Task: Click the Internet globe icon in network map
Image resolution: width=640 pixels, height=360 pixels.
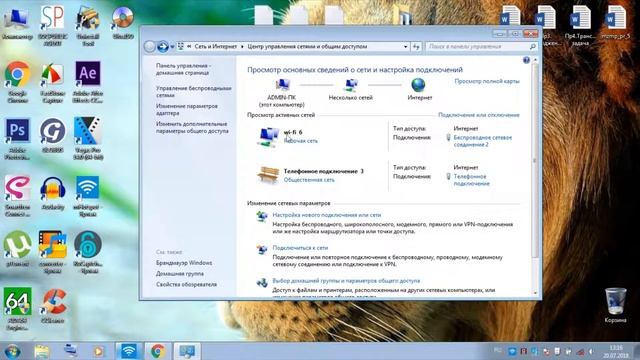Action: (418, 85)
